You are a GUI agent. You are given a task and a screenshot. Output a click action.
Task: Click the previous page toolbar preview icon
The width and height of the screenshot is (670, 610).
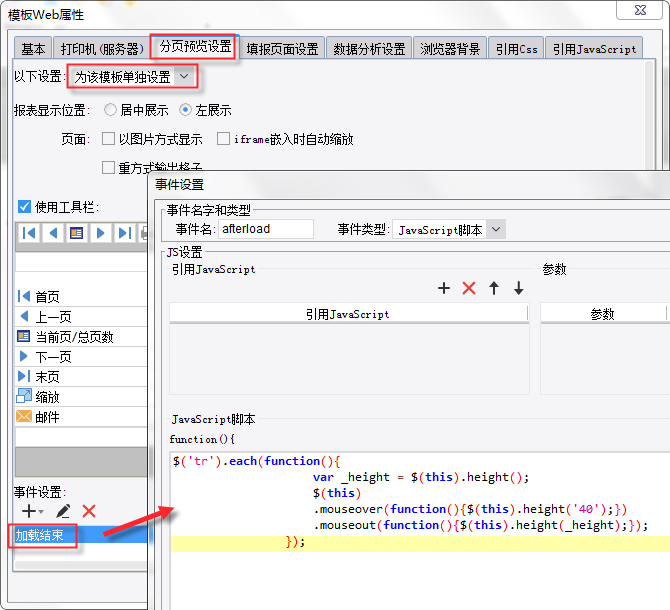point(53,233)
